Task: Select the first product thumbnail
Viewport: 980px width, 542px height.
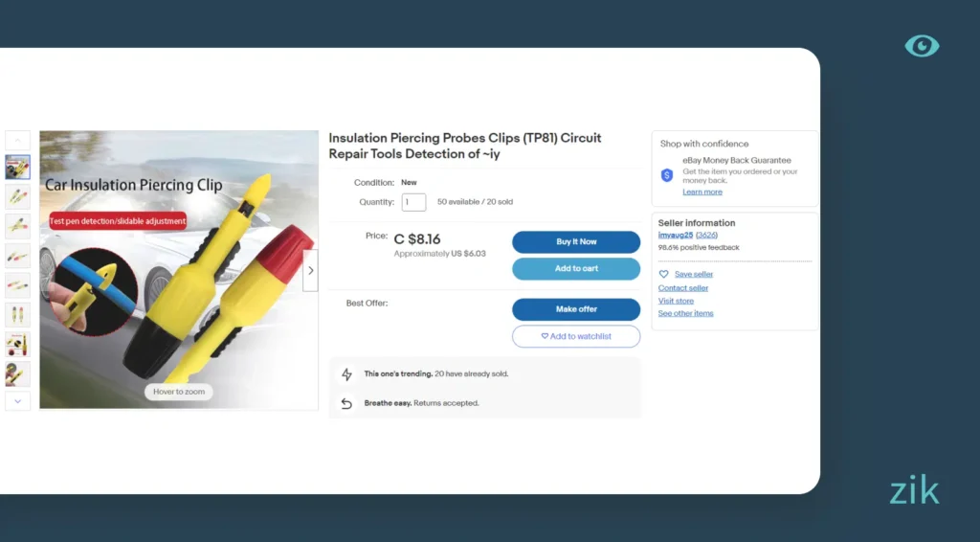Action: [18, 168]
